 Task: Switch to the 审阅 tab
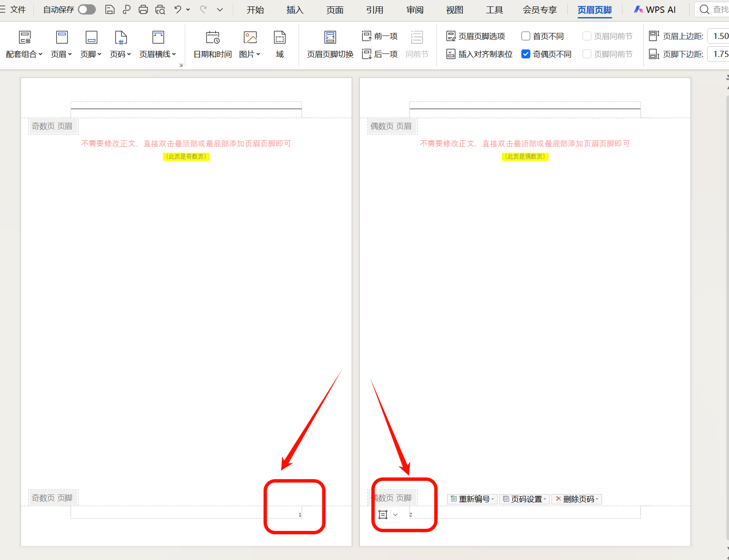point(415,9)
